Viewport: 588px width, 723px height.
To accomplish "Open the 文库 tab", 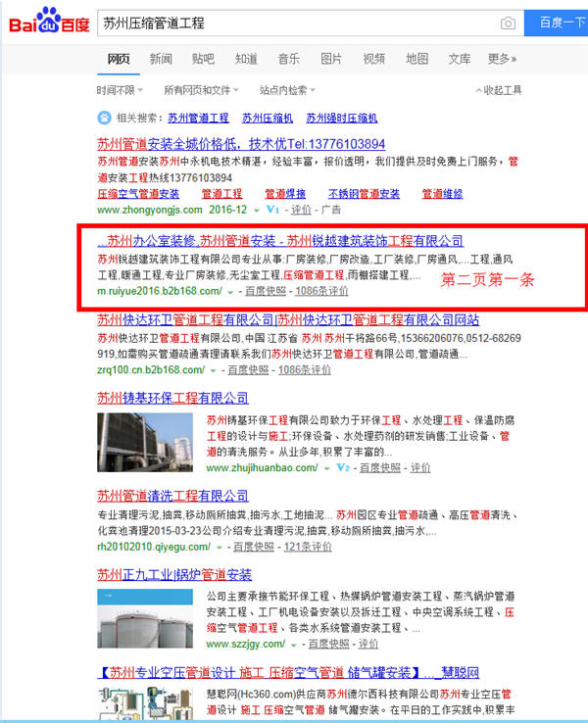I will (x=460, y=59).
